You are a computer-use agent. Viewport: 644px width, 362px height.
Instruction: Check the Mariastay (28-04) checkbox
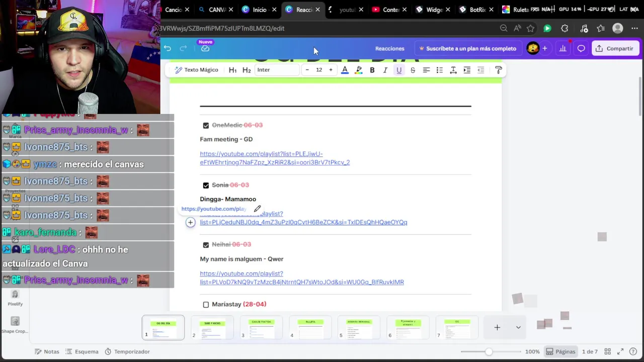point(206,304)
